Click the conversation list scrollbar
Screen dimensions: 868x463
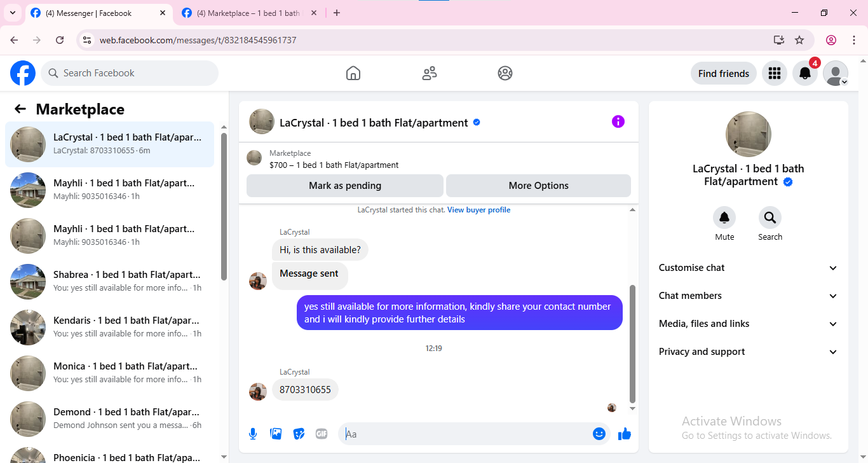[x=224, y=207]
